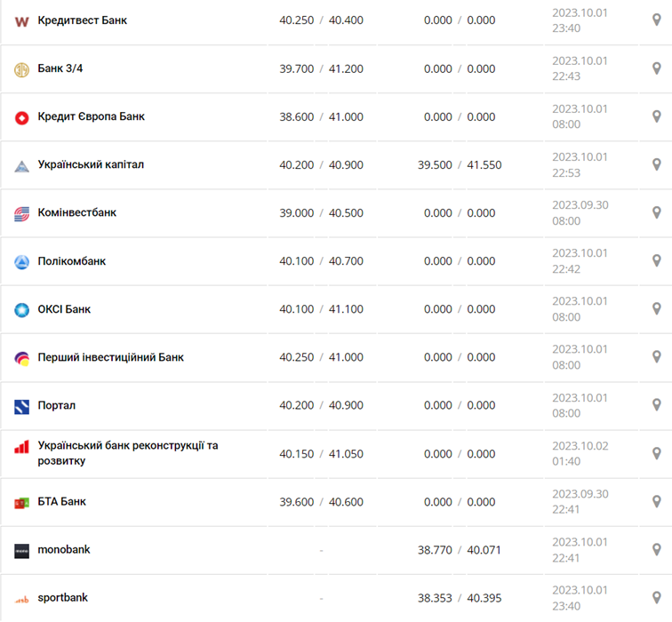Click the БТА Банк logo icon

point(22,502)
